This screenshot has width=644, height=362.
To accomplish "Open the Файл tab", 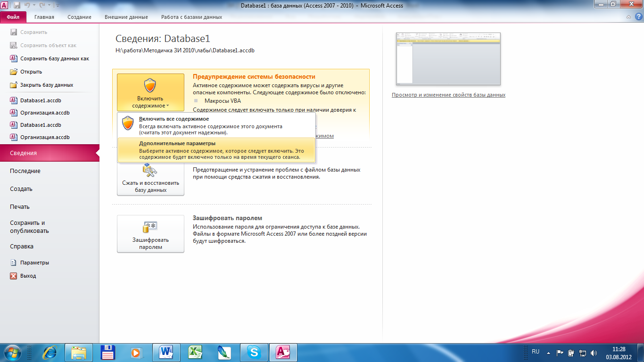I will 13,17.
